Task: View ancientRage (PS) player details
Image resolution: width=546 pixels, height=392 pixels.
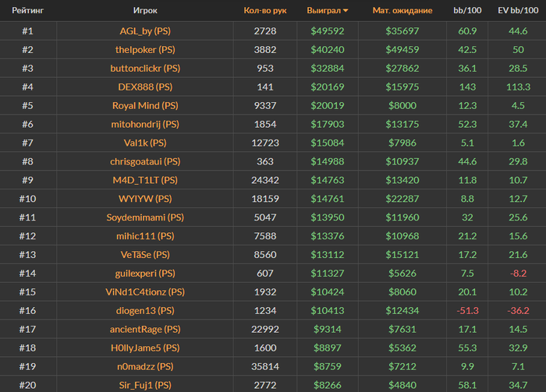Action: [145, 330]
